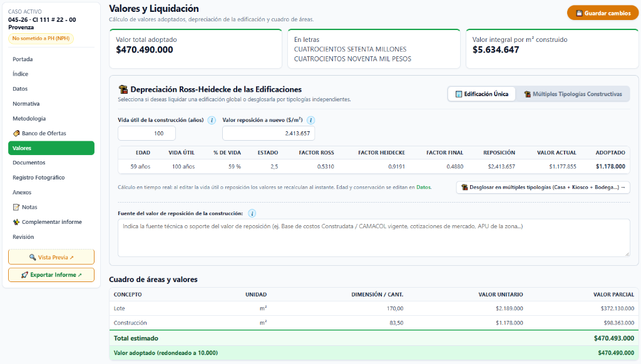The width and height of the screenshot is (641, 364).
Task: Open Índice section
Action: tap(51, 74)
